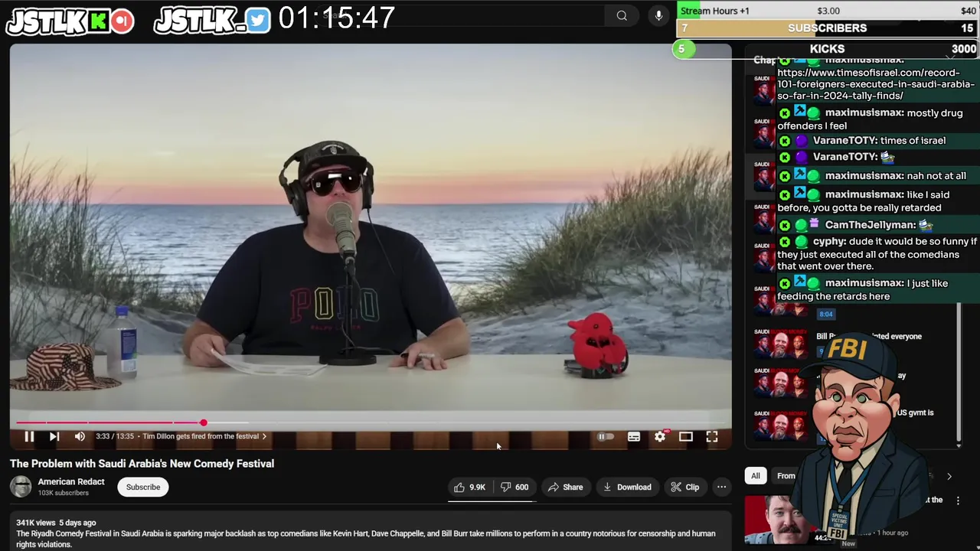Click the SUBSCRIBERS goal bar

click(x=828, y=28)
